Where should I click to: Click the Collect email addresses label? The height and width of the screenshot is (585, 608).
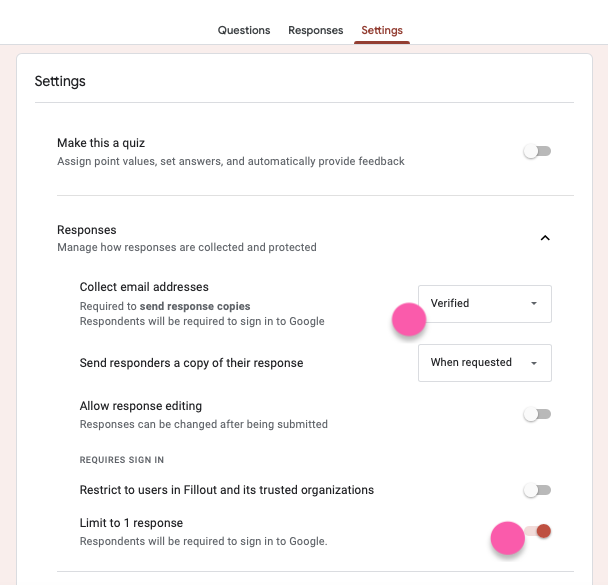click(144, 287)
